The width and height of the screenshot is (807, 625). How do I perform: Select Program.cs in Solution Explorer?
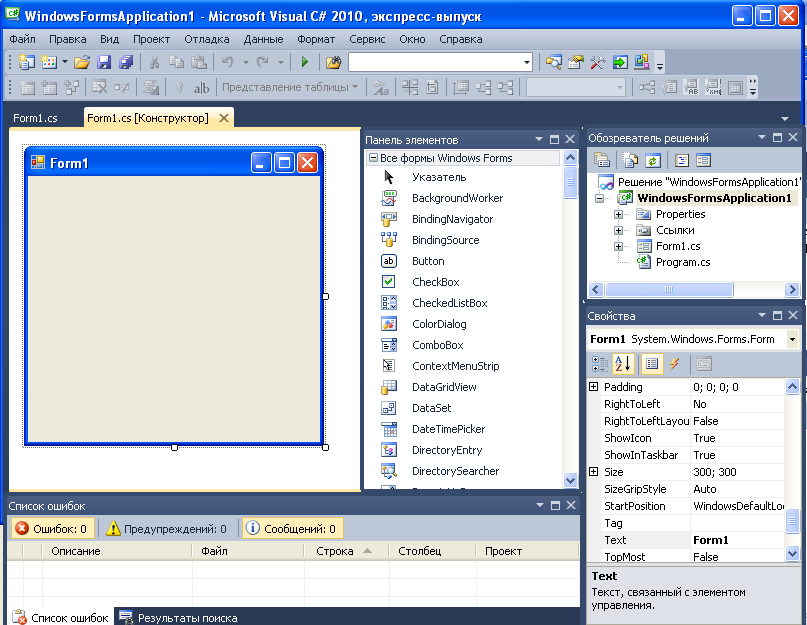(682, 262)
